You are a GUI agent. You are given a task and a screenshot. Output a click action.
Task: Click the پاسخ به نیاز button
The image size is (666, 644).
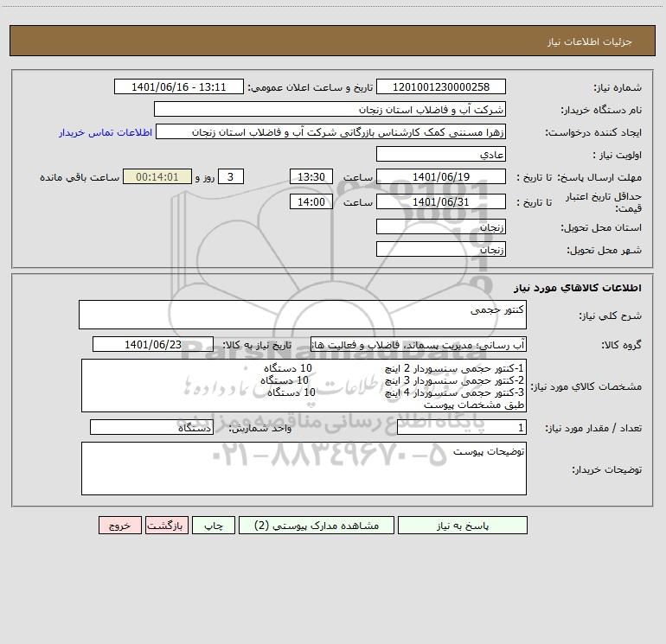click(x=463, y=525)
